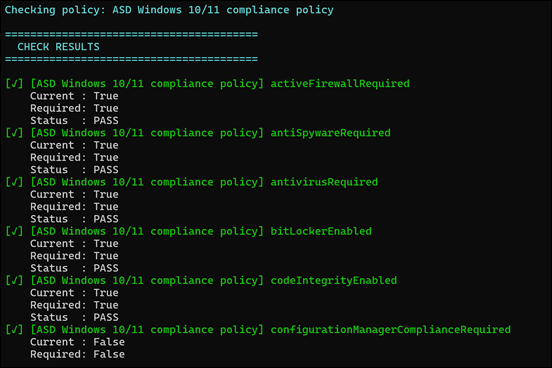Image resolution: width=552 pixels, height=368 pixels.
Task: Click 'Current : True' under activeFirewallRequired
Action: point(74,96)
